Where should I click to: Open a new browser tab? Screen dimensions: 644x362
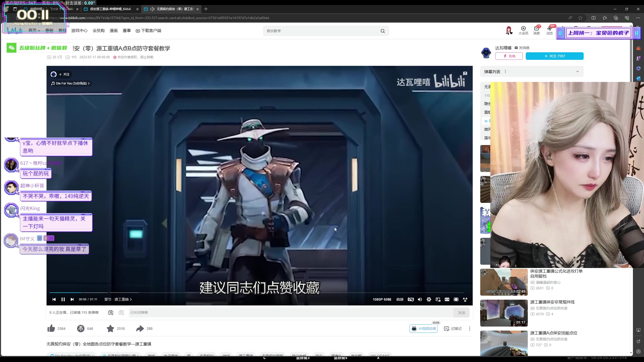[x=206, y=9]
